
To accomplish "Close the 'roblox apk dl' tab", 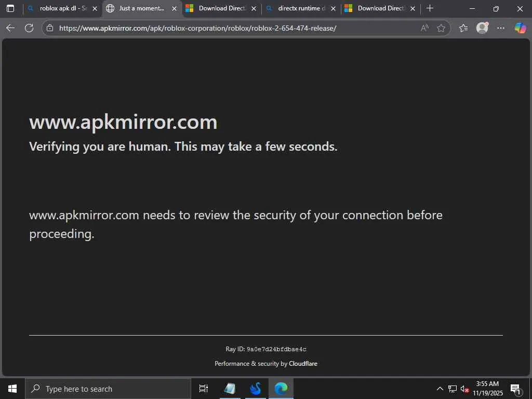I will pyautogui.click(x=95, y=9).
